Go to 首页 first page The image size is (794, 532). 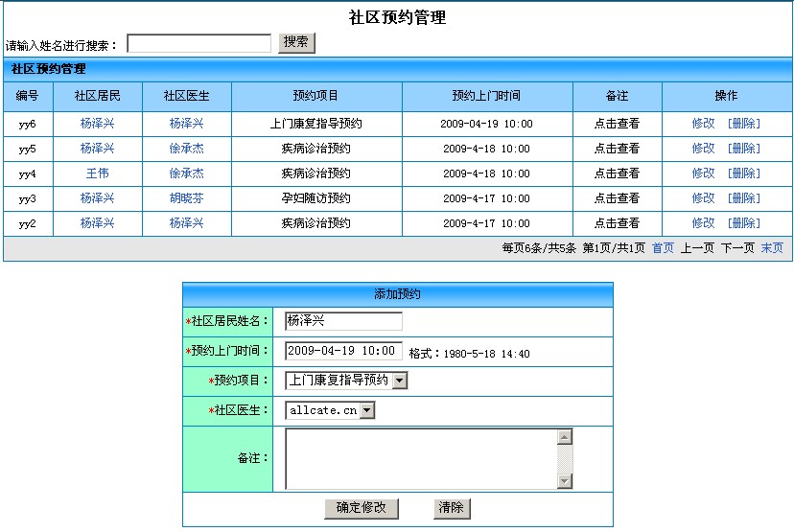pyautogui.click(x=663, y=248)
